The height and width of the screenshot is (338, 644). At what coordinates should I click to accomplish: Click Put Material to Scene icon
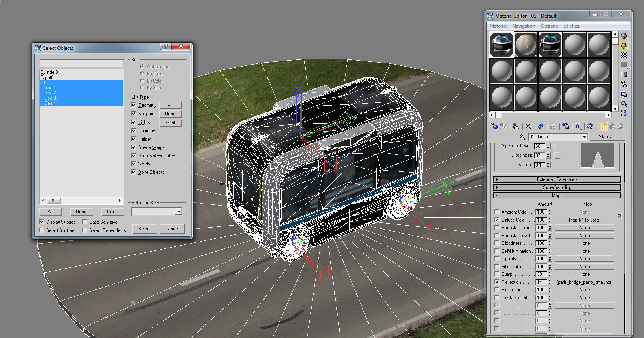pos(504,126)
